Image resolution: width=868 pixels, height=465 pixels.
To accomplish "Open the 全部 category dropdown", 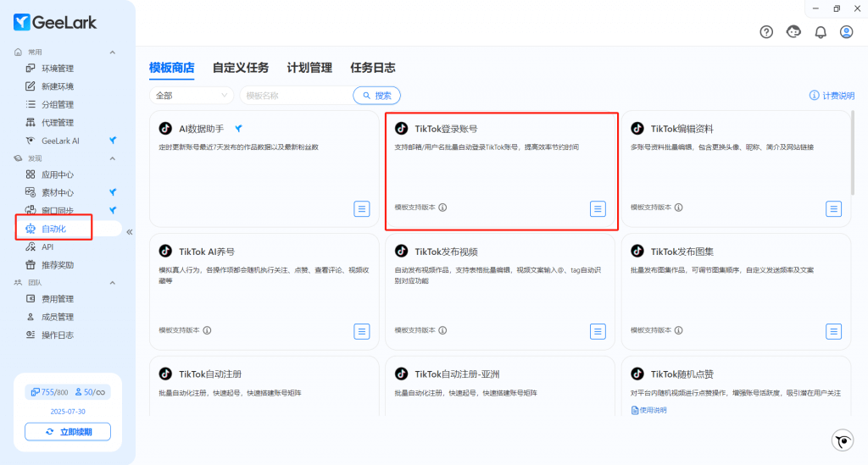I will (192, 96).
